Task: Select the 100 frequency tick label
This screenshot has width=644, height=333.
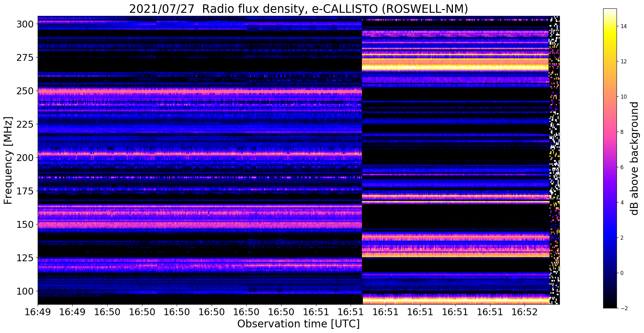Action: click(25, 291)
